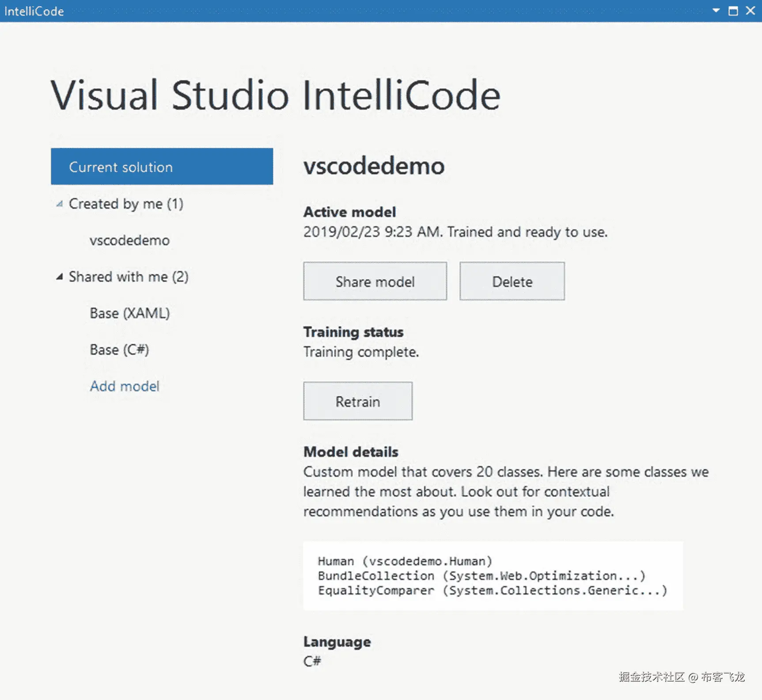Click the Trained and ready to use status line

[x=455, y=232]
